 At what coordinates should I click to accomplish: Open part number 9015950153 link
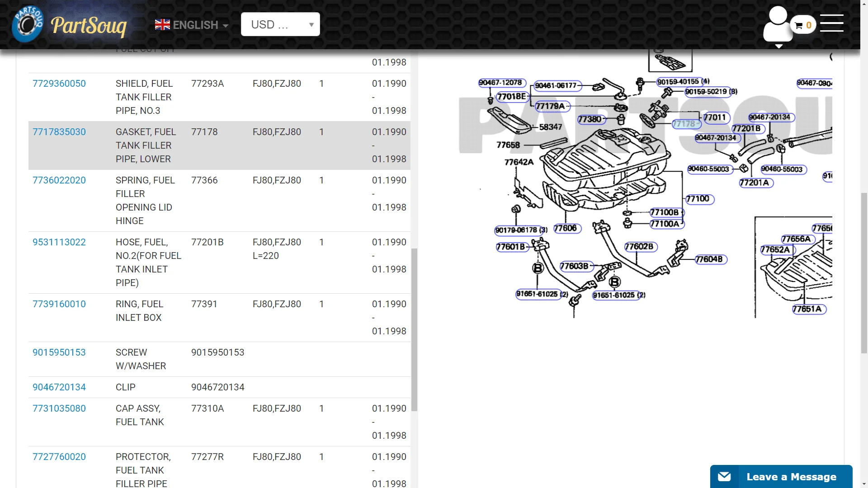pos(59,352)
